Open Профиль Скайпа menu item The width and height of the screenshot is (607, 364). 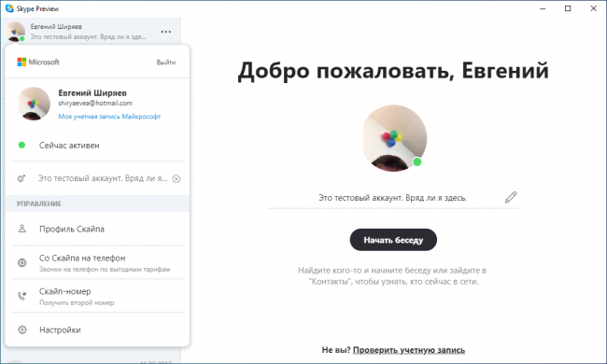point(97,229)
